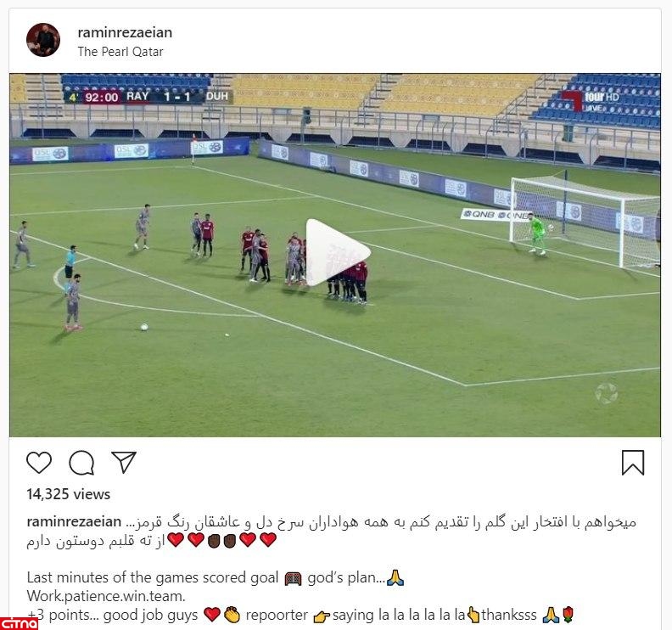The width and height of the screenshot is (672, 630).
Task: Save the post with the bookmark icon
Action: (x=633, y=463)
